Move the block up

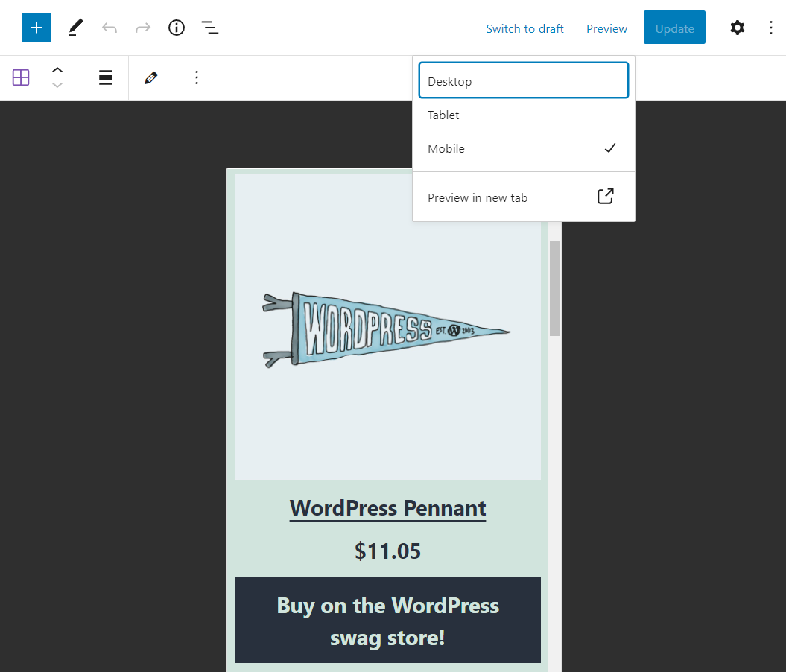tap(57, 70)
